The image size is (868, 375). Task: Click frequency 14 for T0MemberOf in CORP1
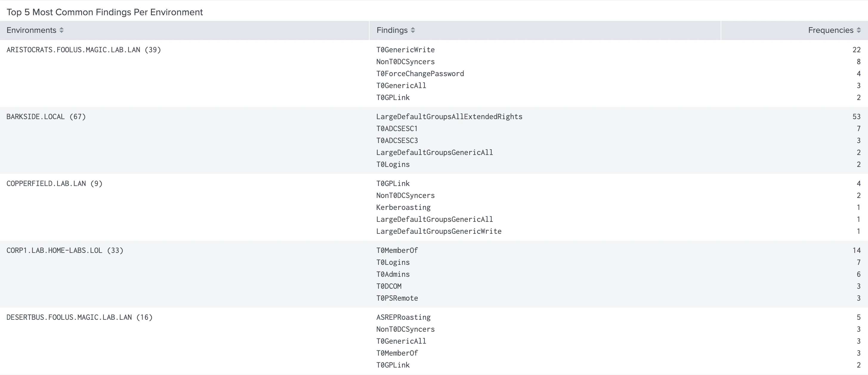tap(857, 250)
